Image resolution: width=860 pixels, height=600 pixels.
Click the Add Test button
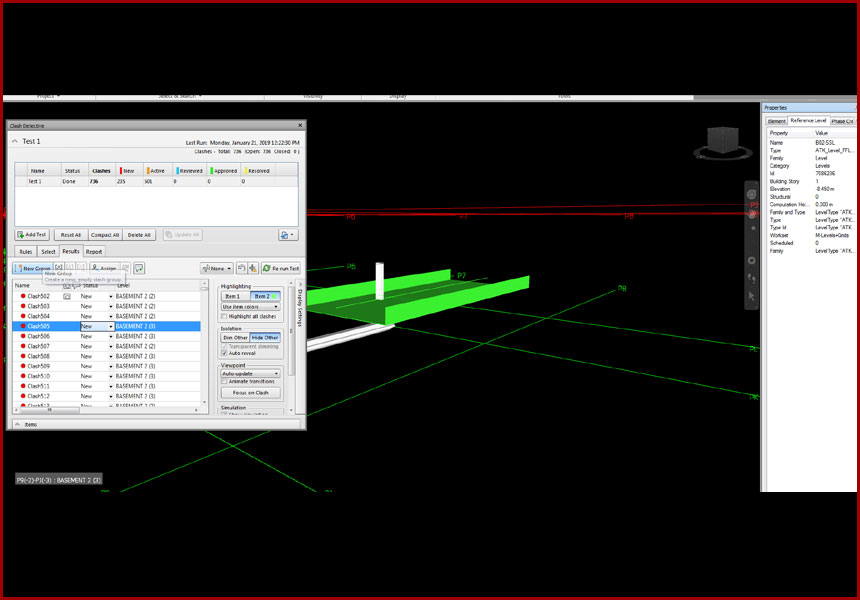(x=33, y=235)
